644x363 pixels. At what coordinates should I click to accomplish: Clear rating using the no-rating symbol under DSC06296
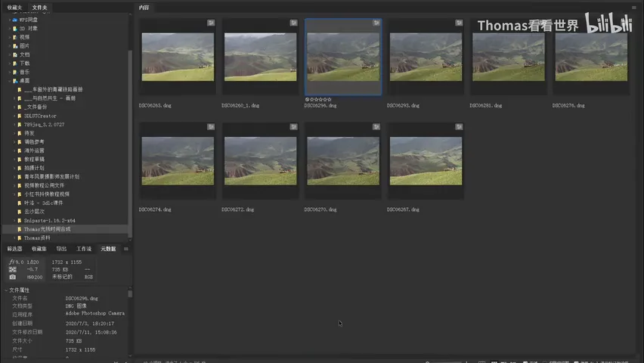[x=307, y=100]
